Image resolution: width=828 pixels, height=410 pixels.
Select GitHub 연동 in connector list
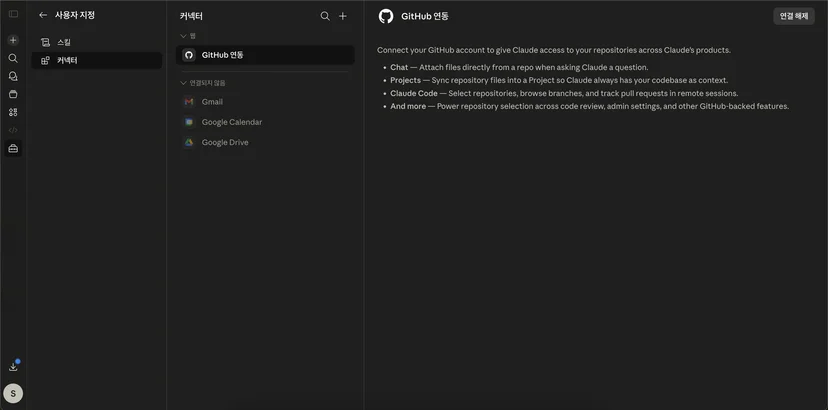[265, 55]
